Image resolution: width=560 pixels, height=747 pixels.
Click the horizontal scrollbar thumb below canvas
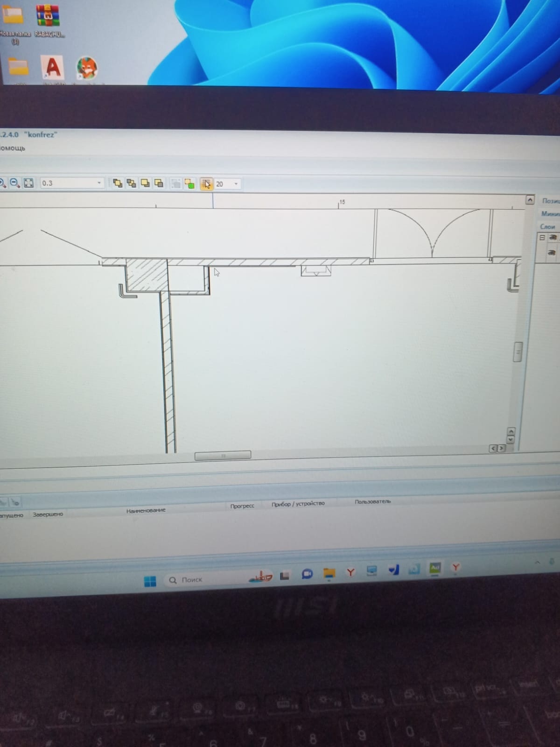223,455
